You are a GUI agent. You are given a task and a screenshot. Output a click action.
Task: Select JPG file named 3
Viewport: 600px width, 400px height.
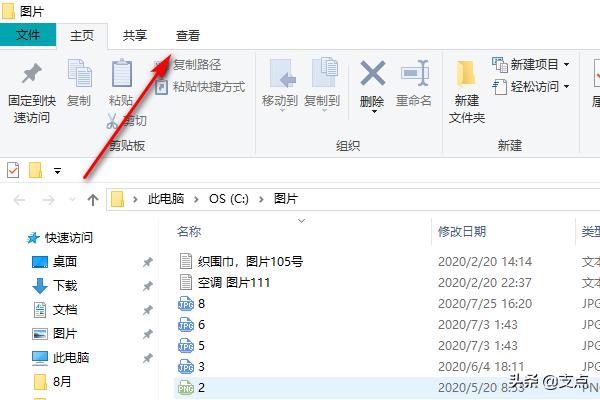click(201, 367)
